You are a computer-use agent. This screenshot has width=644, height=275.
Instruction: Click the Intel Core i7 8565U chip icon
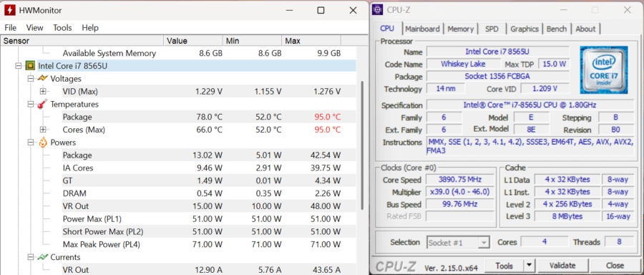point(30,66)
